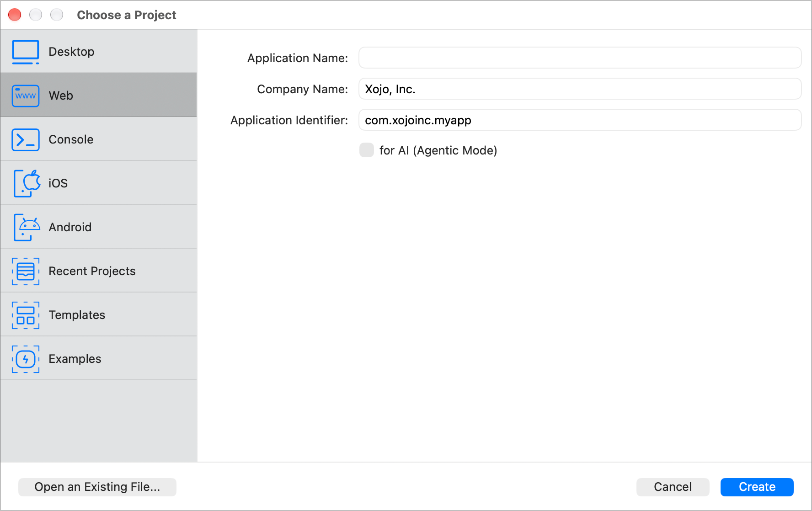Click the Cancel button
The height and width of the screenshot is (511, 812).
673,487
